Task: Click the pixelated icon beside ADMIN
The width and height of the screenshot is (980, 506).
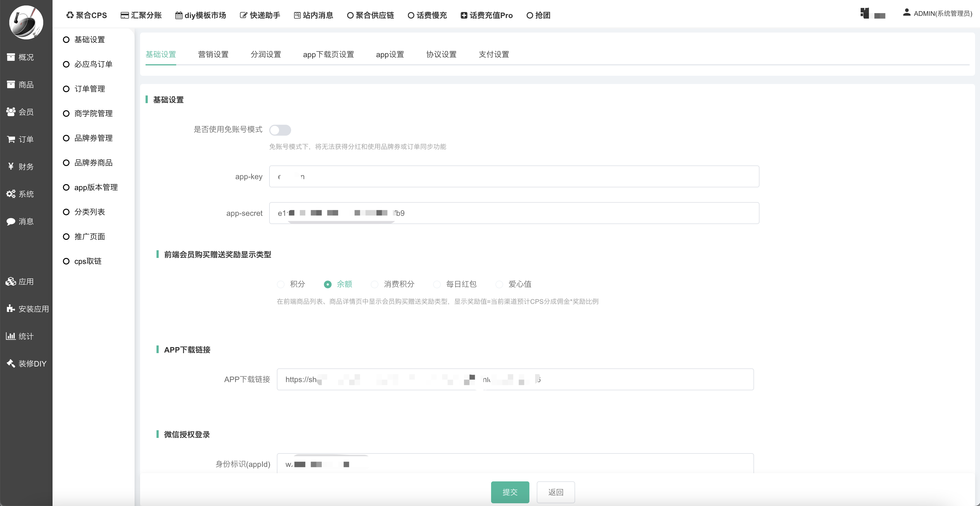Action: pos(873,13)
